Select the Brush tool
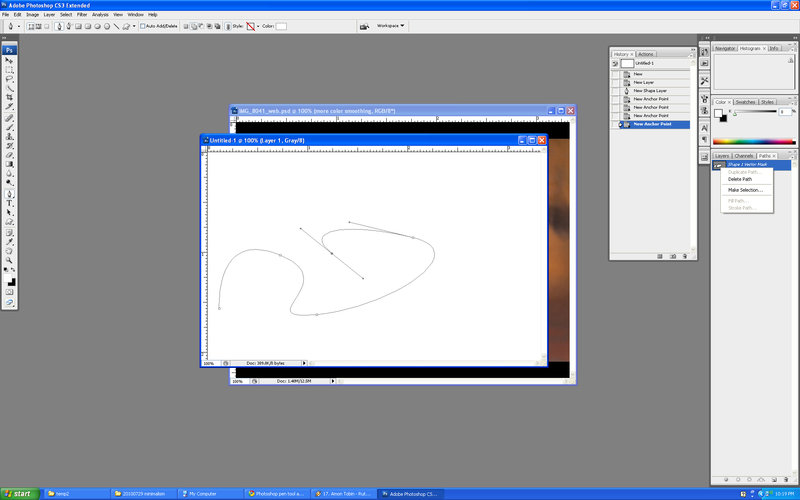800x500 pixels. [9, 127]
